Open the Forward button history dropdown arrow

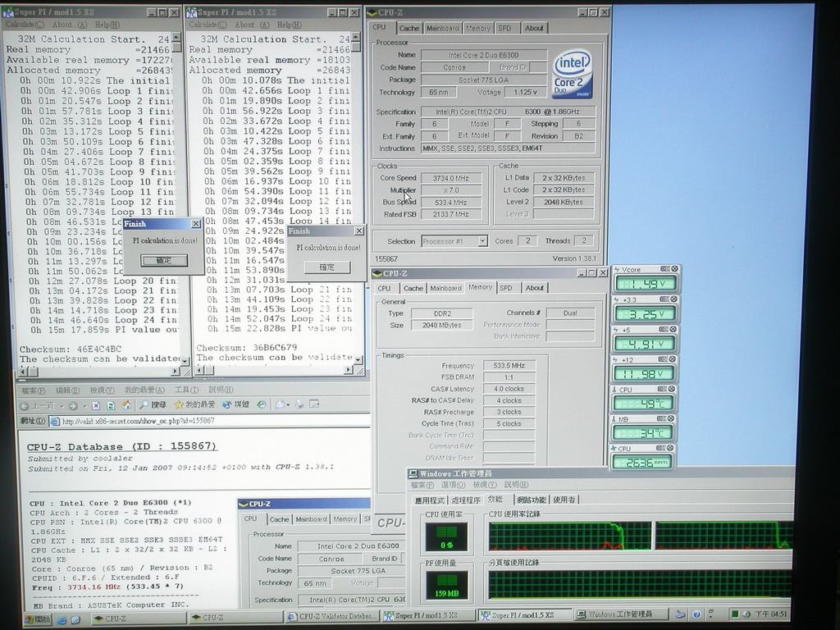coord(84,406)
